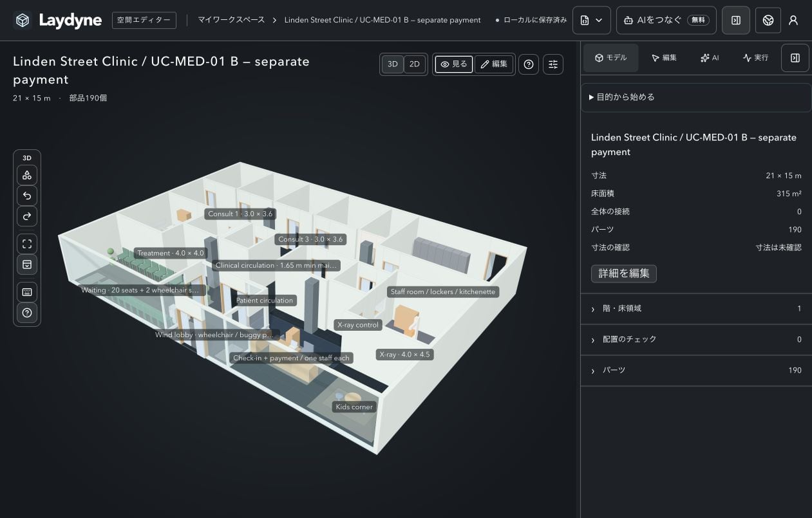Show keyboard shortcuts via the keyboard icon
812x518 pixels.
tap(27, 292)
